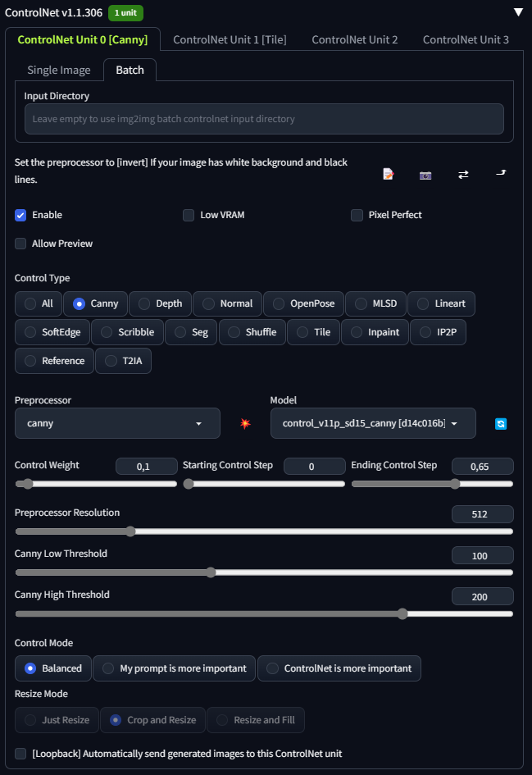The height and width of the screenshot is (775, 532).
Task: Choose Resize and Fill mode
Action: [x=256, y=720]
